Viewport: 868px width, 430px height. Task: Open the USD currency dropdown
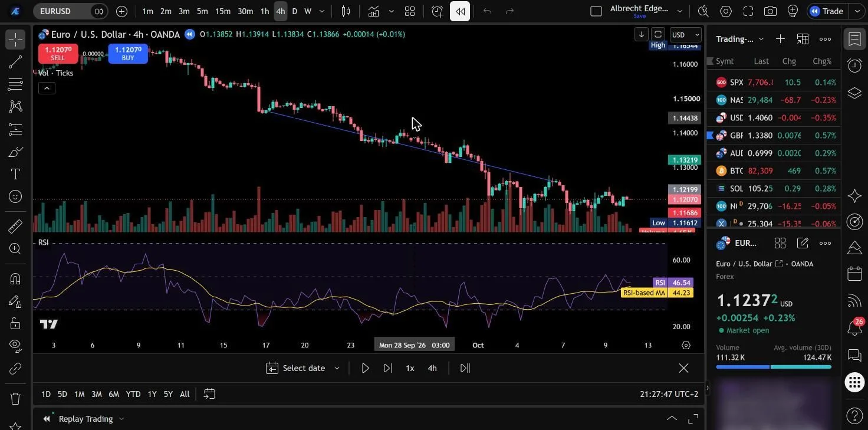(685, 35)
